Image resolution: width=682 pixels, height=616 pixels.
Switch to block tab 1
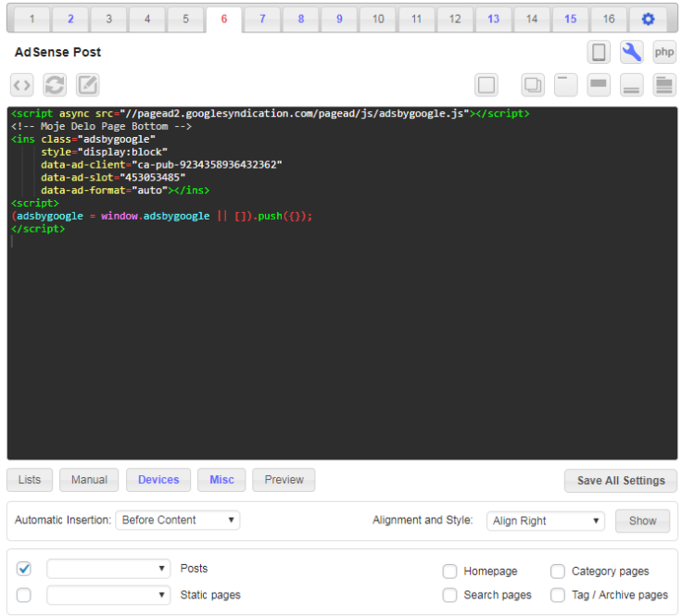(x=32, y=19)
